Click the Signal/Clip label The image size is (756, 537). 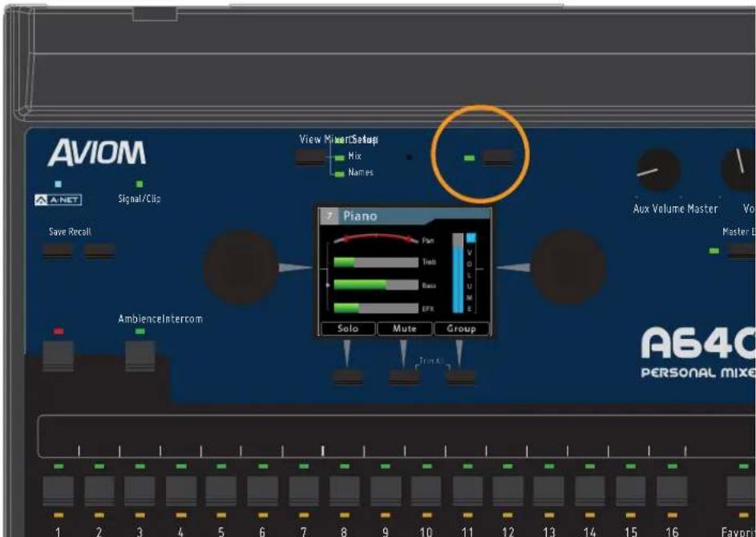point(139,198)
